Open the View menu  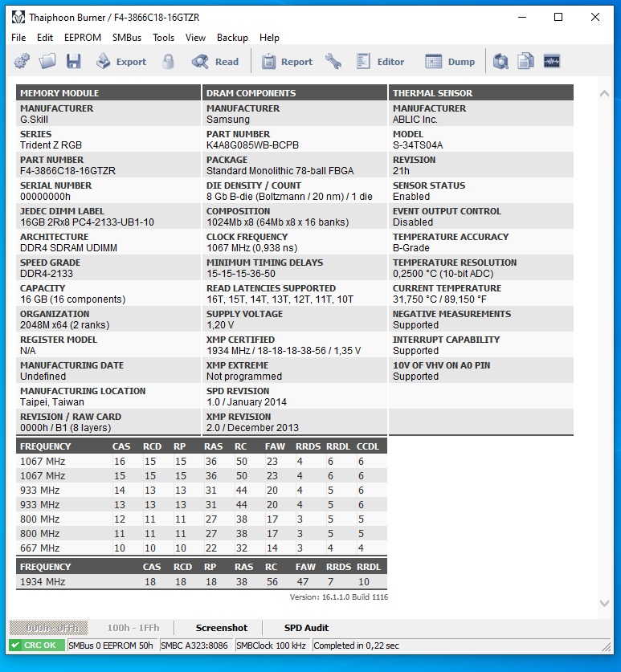[195, 38]
